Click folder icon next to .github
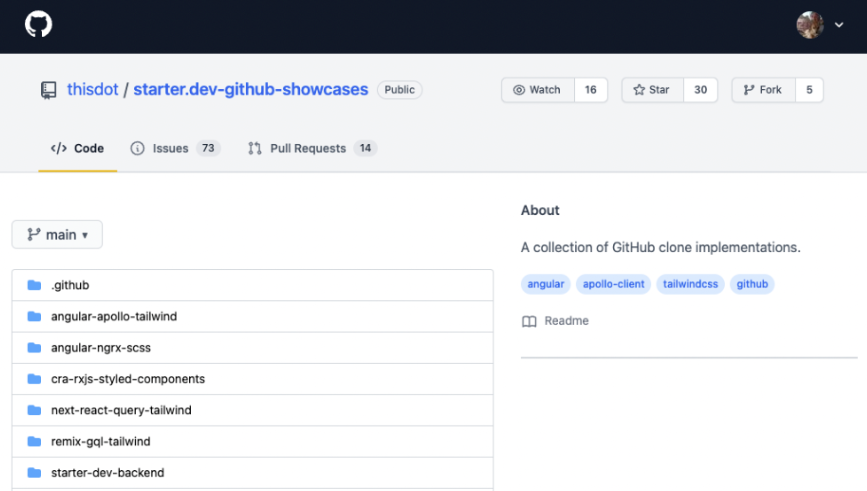This screenshot has width=867, height=491. [x=34, y=285]
